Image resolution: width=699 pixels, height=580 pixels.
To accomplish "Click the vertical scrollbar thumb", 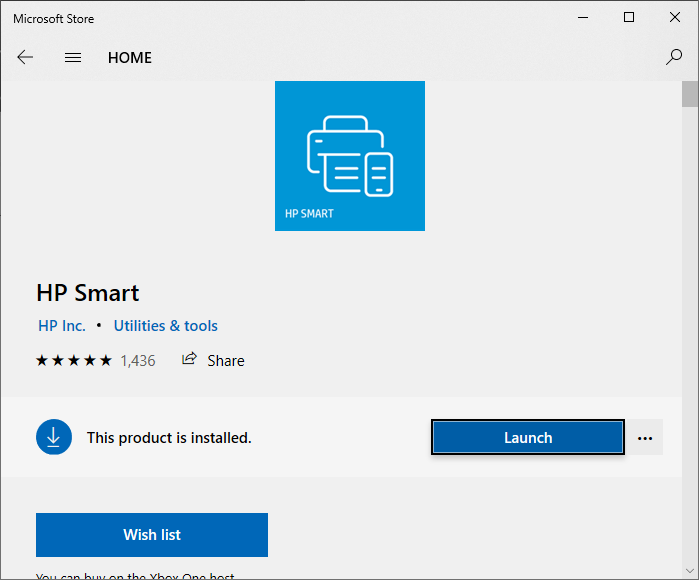I will 690,94.
